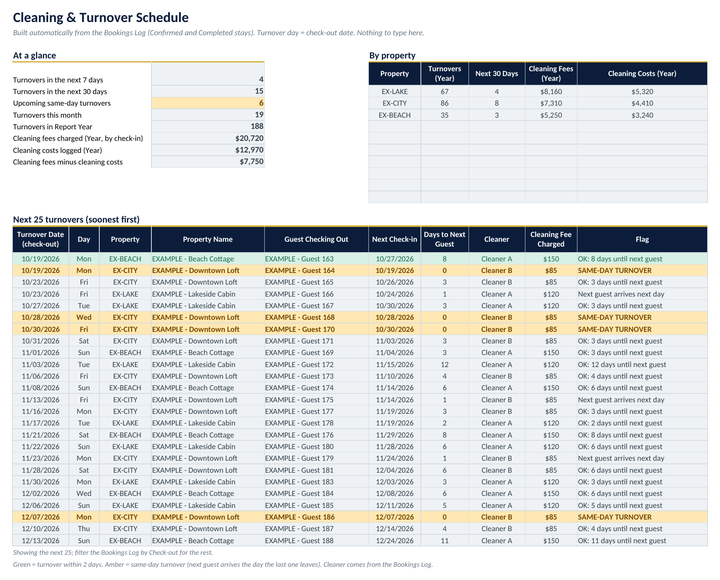Viewport: 720px width, 580px height.
Task: Select the 'EXAMPLE - Guest 186' cell
Action: 316,517
